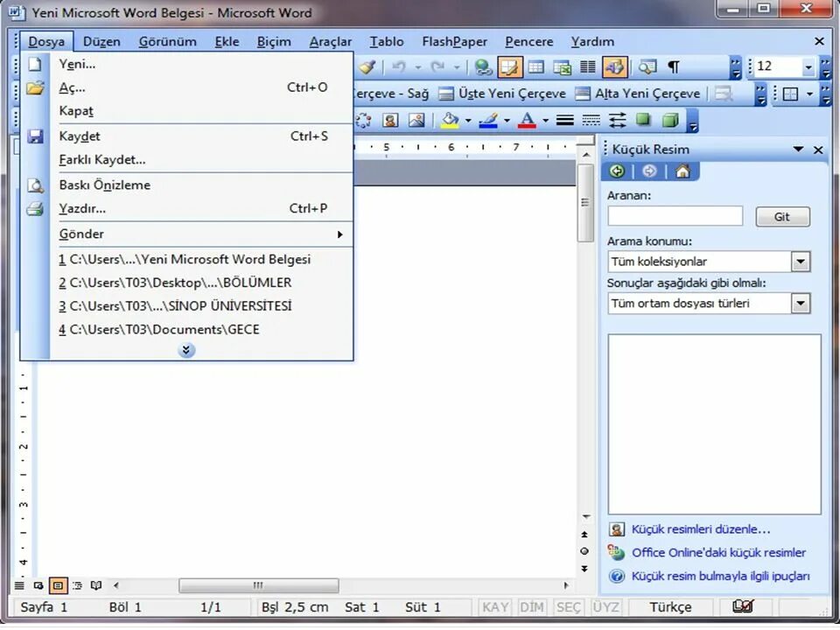Open the Düzen menu

tap(101, 41)
